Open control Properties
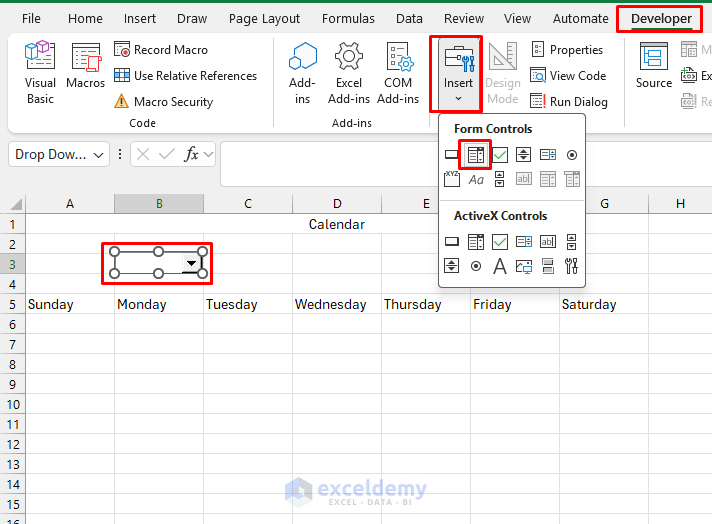 click(x=567, y=49)
